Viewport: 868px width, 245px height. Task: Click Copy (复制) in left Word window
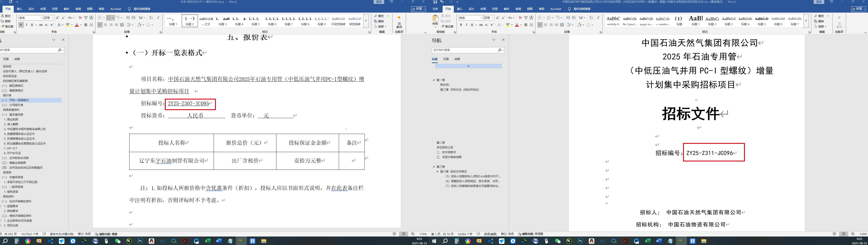pos(6,21)
